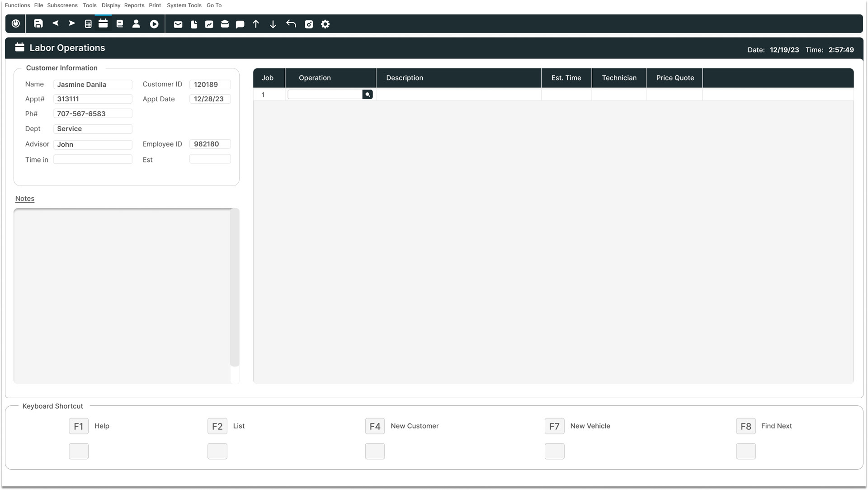Open the Functions menu
This screenshot has width=868, height=490.
click(17, 5)
